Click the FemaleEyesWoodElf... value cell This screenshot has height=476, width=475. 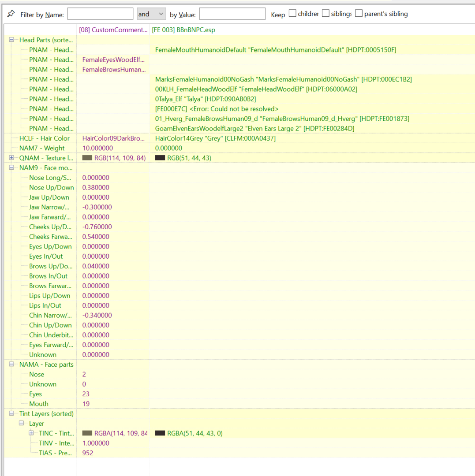point(113,60)
